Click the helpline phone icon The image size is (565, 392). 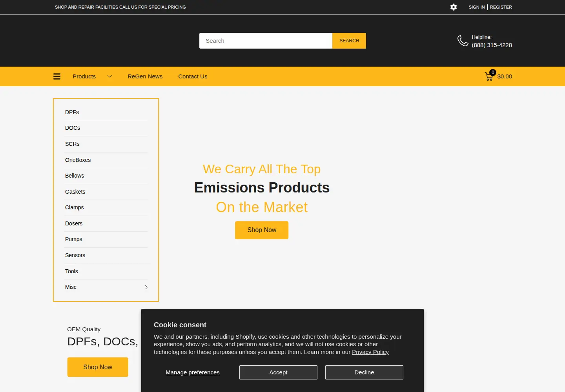point(463,41)
